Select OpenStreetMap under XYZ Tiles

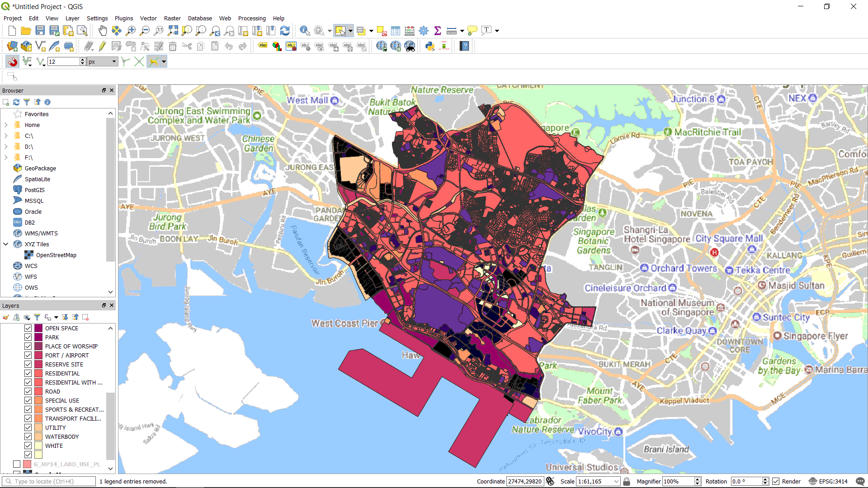(x=56, y=255)
